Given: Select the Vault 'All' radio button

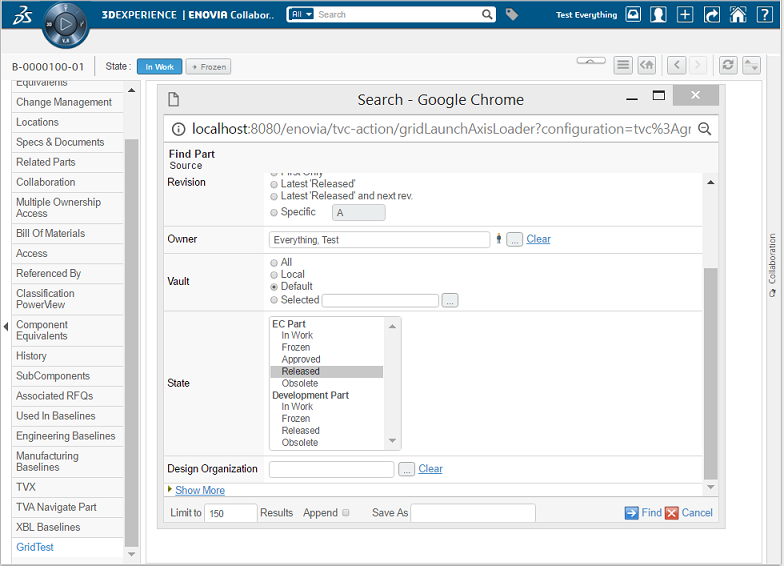Looking at the screenshot, I should [275, 263].
